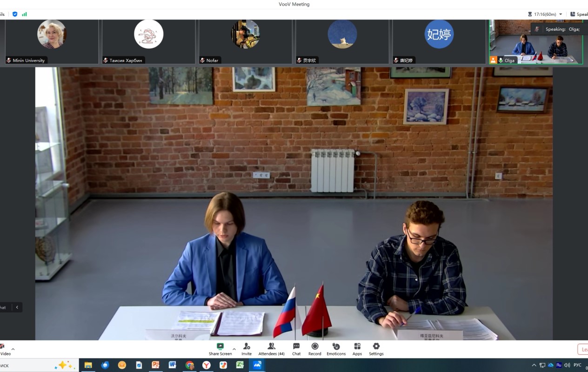Select the Nofar participant tile
The image size is (588, 372).
click(x=245, y=42)
